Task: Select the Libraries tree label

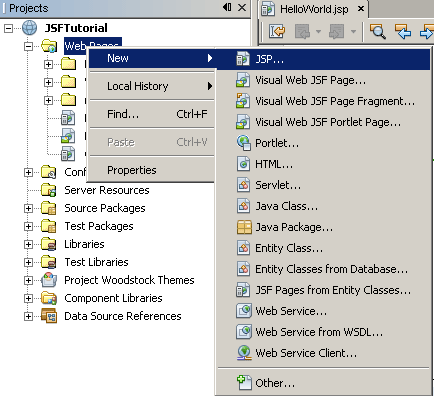Action: 84,244
